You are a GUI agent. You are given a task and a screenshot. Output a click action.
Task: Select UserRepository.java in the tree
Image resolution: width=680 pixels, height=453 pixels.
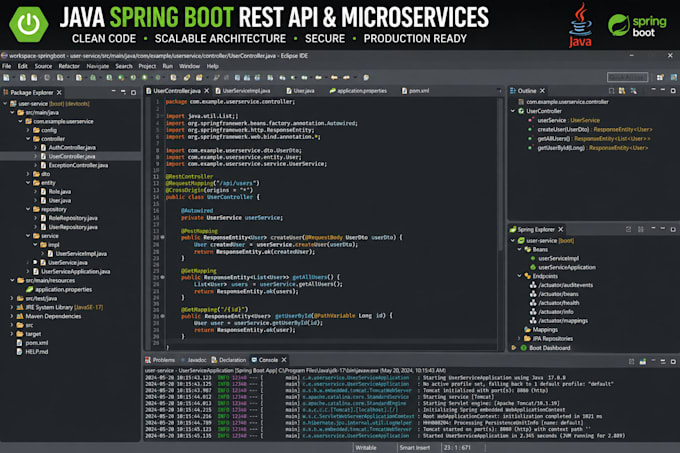pos(69,227)
